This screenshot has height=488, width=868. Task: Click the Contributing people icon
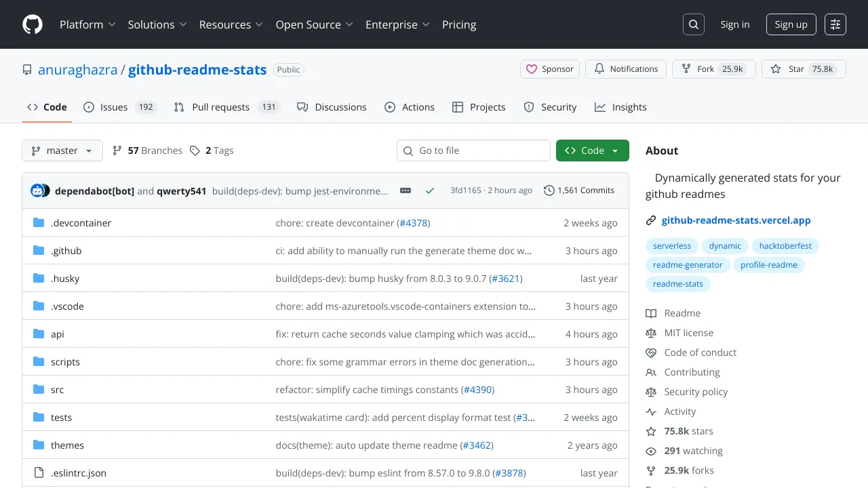pos(651,372)
